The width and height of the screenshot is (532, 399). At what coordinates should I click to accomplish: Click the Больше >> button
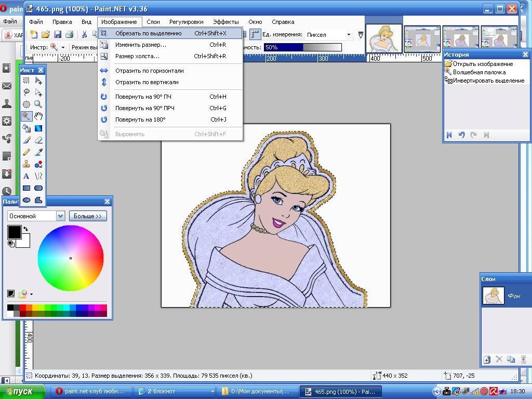pos(87,216)
